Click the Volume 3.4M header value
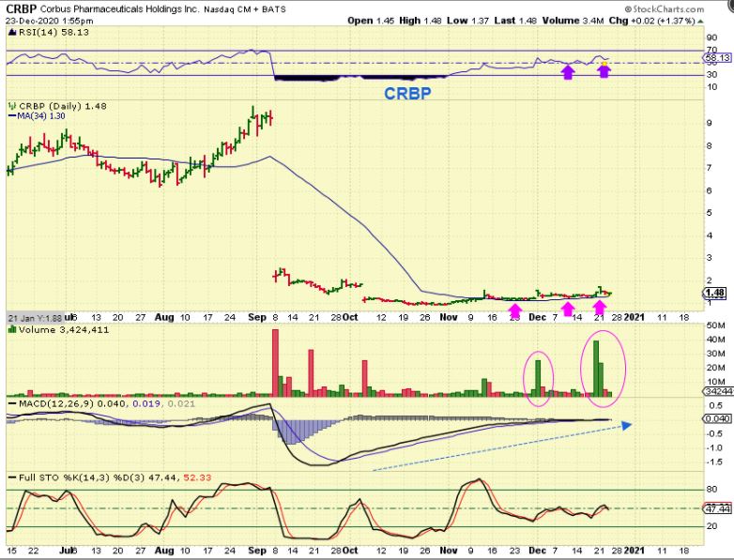Viewport: 734px width, 560px height. (573, 21)
